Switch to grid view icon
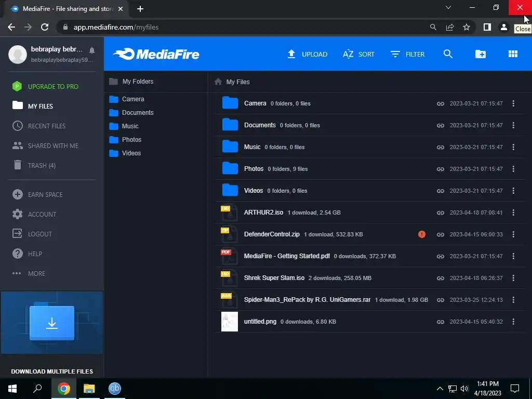 pos(513,54)
